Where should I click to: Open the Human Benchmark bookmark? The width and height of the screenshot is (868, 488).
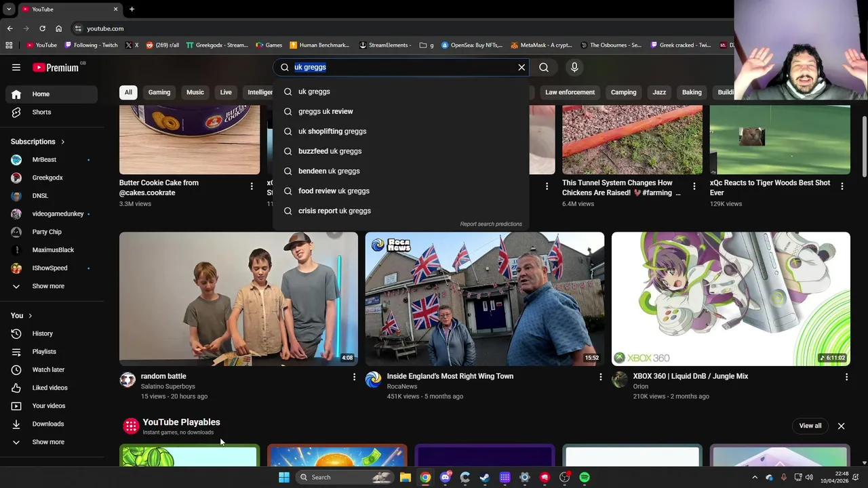(319, 45)
